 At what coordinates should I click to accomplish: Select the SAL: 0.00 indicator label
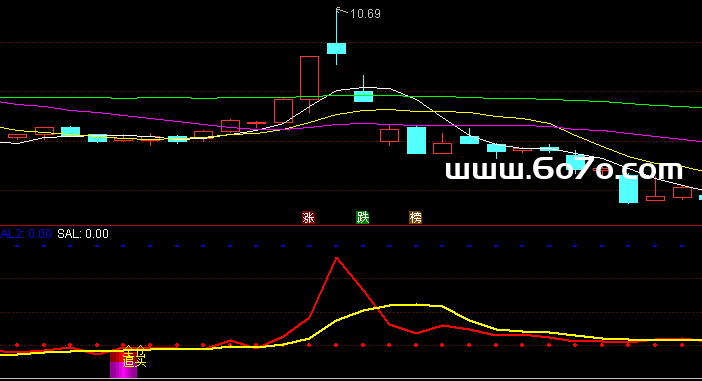(83, 234)
